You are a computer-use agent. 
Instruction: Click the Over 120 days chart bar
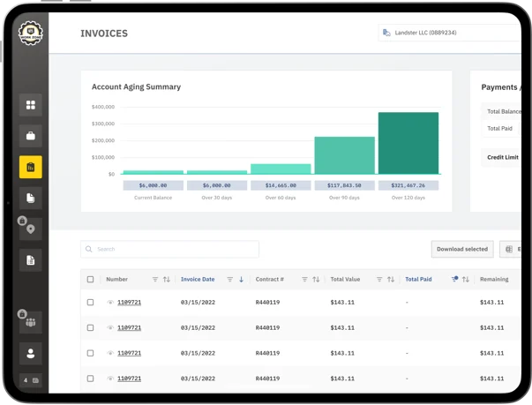pos(408,143)
